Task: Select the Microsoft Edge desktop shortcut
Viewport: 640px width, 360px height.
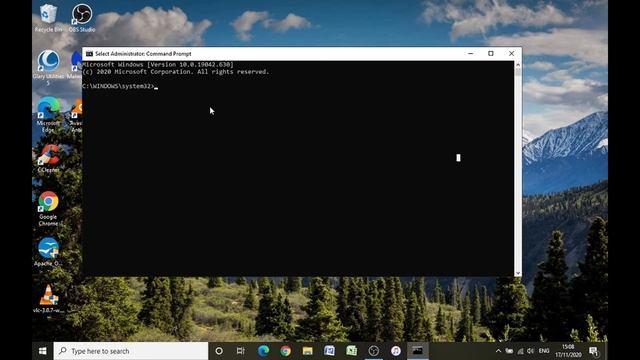Action: click(48, 115)
